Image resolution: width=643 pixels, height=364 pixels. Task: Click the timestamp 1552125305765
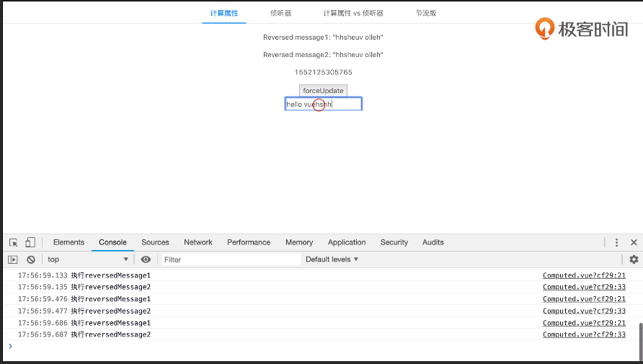pos(323,72)
